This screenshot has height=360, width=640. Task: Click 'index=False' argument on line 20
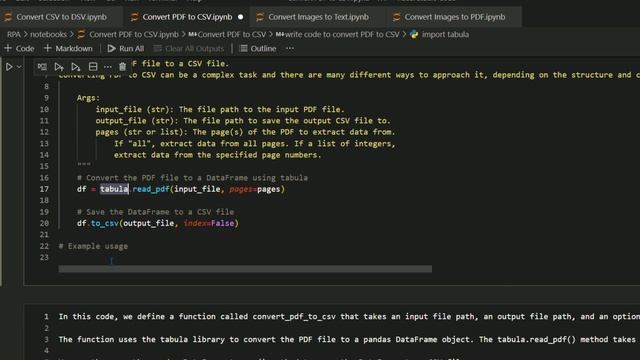pos(209,223)
